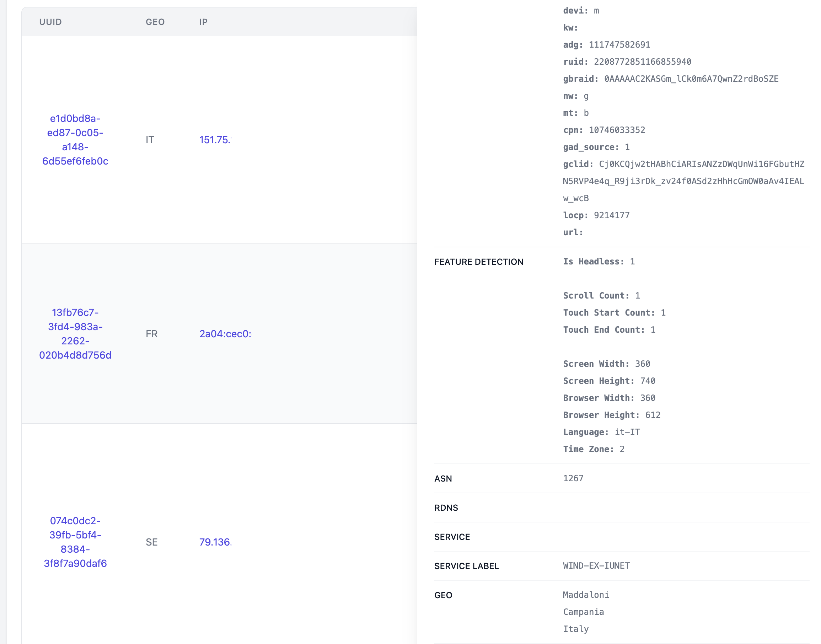Open UUID link e1d0bd8a-ed87-0c05-a148-6d55ef6feb0c
This screenshot has height=644, width=821.
pyautogui.click(x=75, y=140)
